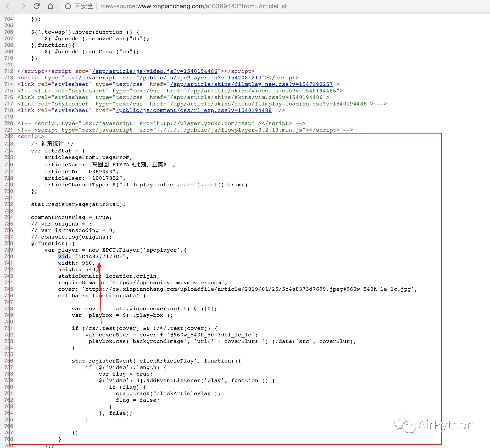Reload the page with refresh icon

pos(37,6)
